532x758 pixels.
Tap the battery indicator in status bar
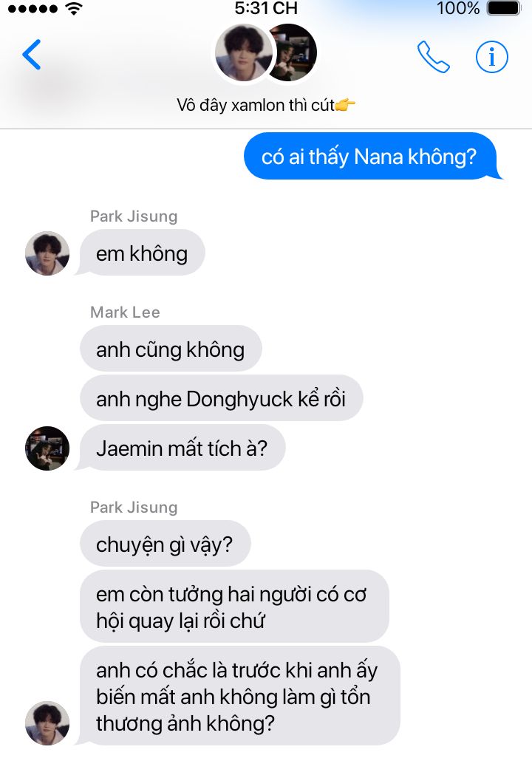pyautogui.click(x=503, y=8)
